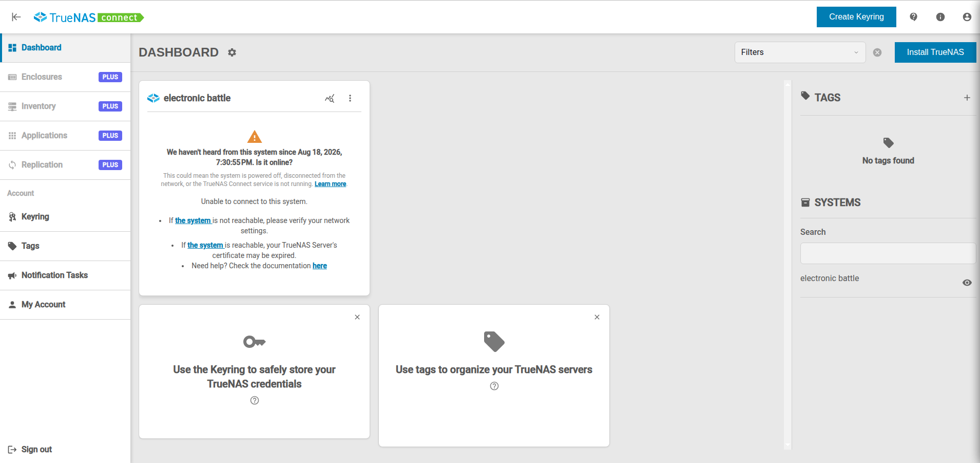The image size is (980, 463).
Task: Open dashboard settings gear
Action: (232, 52)
